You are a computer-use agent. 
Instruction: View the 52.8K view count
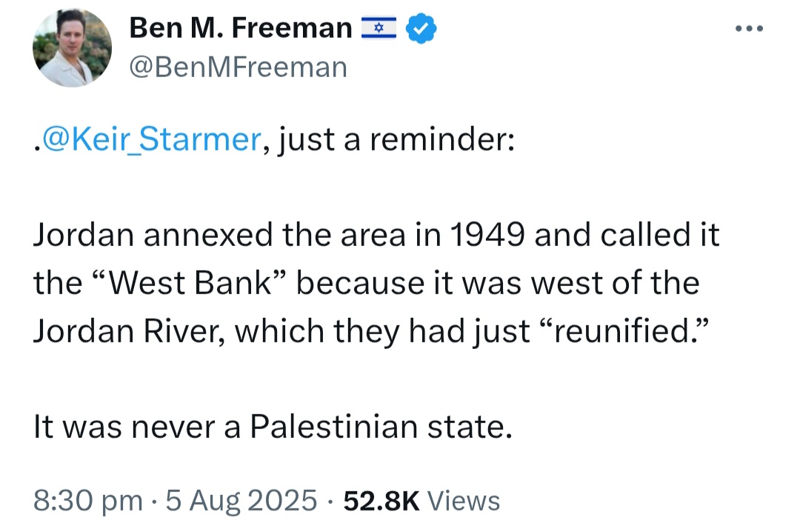point(381,501)
